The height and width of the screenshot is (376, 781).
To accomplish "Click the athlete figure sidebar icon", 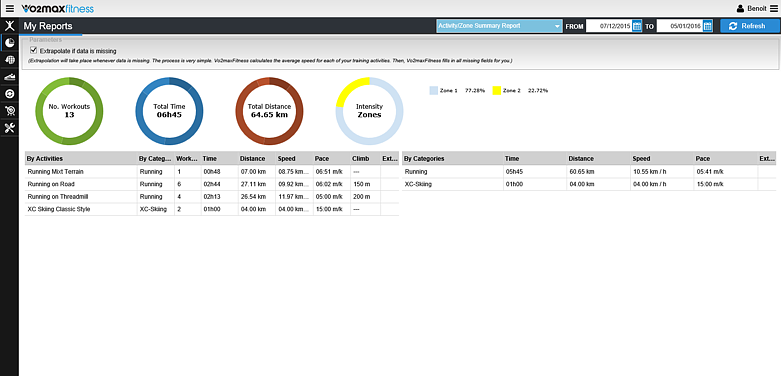I will [9, 26].
